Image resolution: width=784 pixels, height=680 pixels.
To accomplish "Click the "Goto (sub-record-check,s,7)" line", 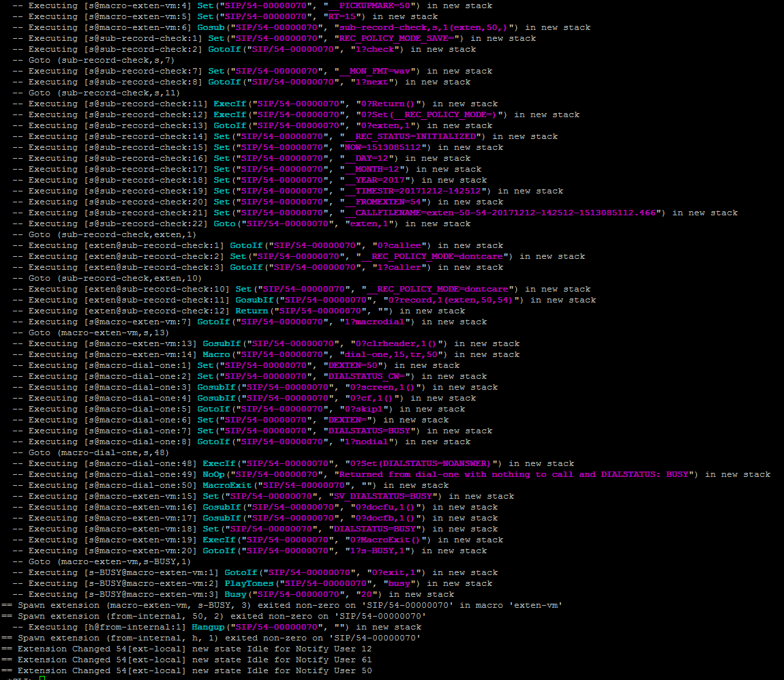I will [102, 61].
